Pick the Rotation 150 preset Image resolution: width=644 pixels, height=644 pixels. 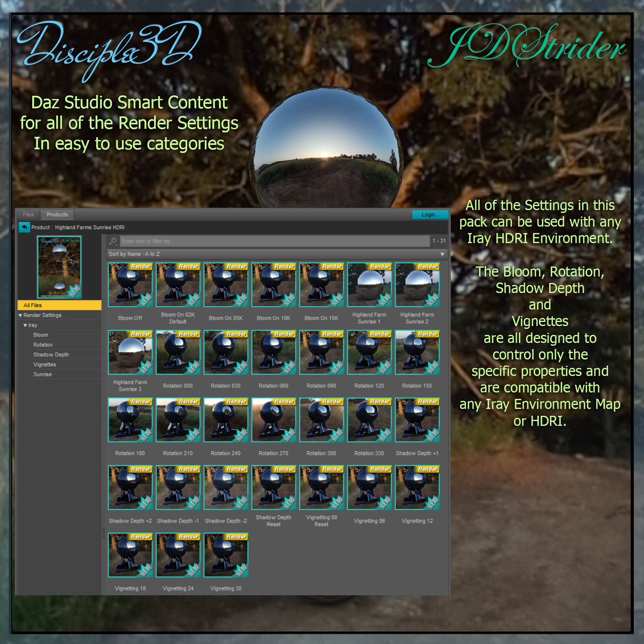[x=417, y=353]
